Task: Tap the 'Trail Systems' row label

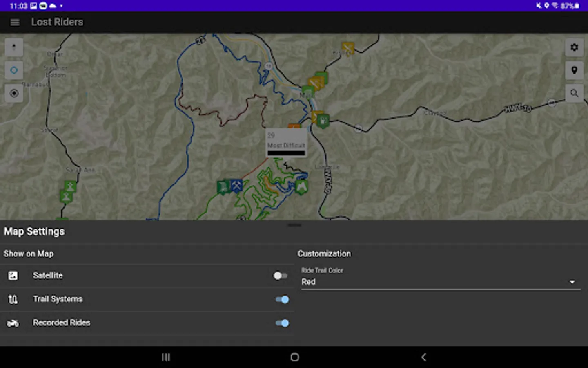Action: point(58,299)
